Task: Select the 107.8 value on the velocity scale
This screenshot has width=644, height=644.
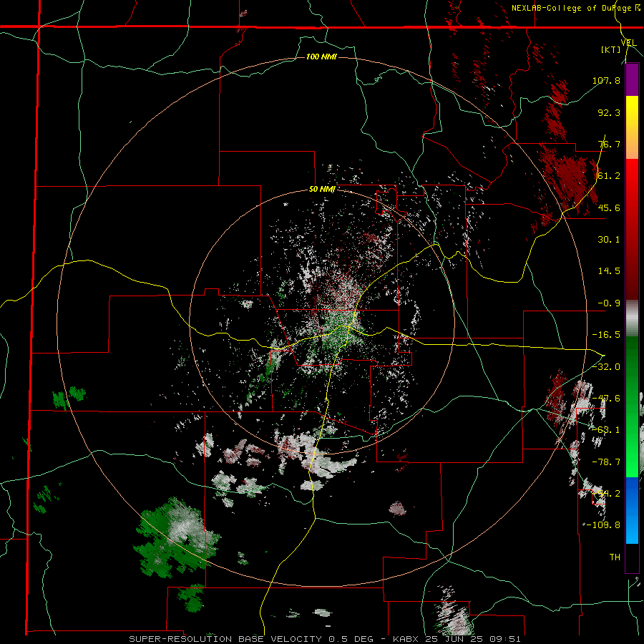Action: 606,80
